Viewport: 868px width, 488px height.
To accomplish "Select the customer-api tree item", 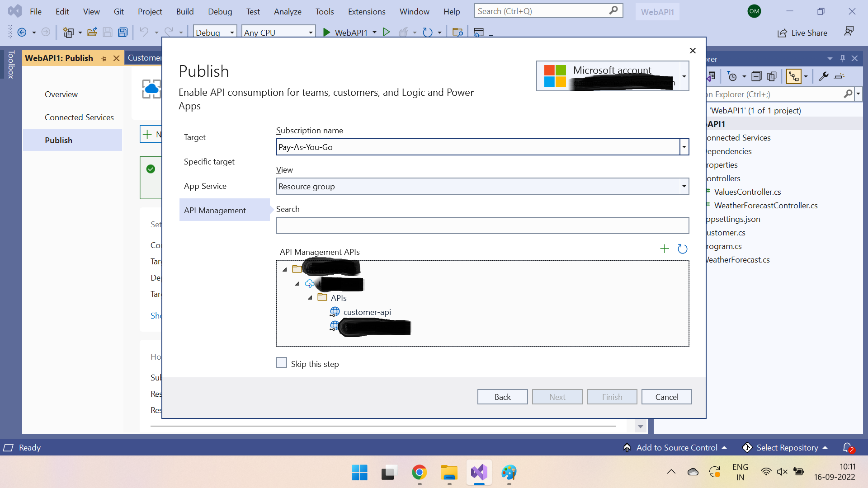I will coord(367,312).
